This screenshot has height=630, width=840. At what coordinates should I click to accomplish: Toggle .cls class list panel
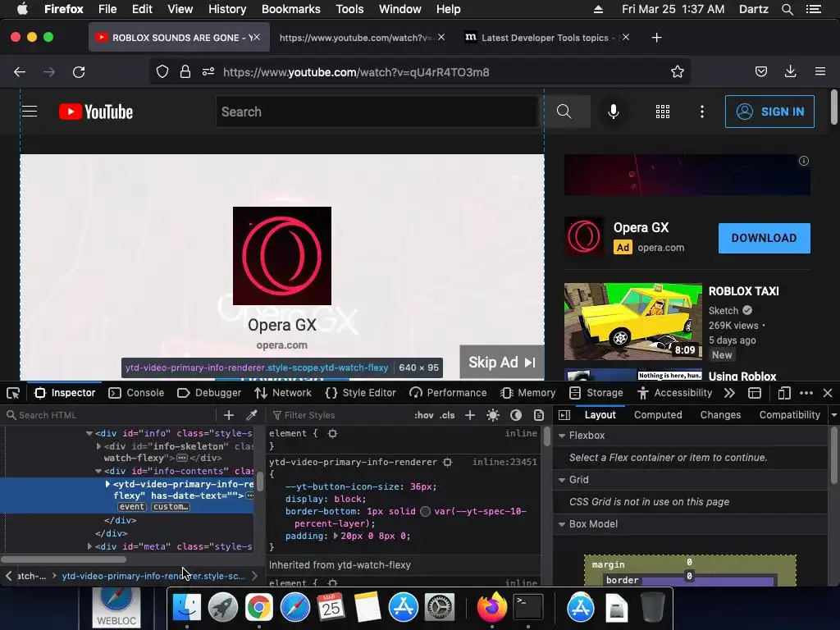pyautogui.click(x=447, y=415)
